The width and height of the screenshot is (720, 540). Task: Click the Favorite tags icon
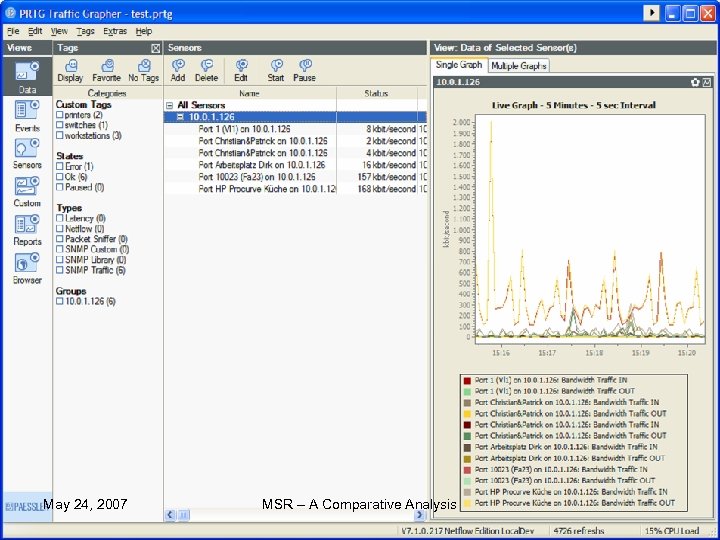(x=107, y=71)
